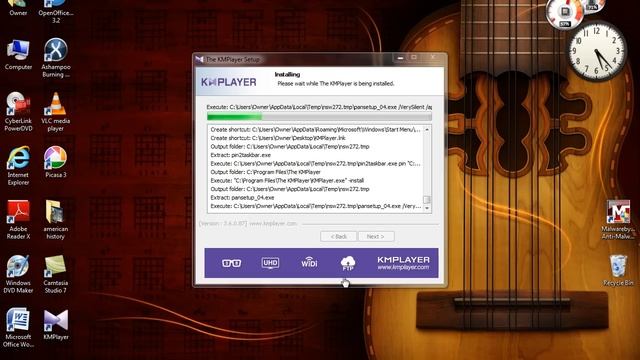640x360 pixels.
Task: Click the version www.kmplayer.com text
Action: (x=248, y=224)
